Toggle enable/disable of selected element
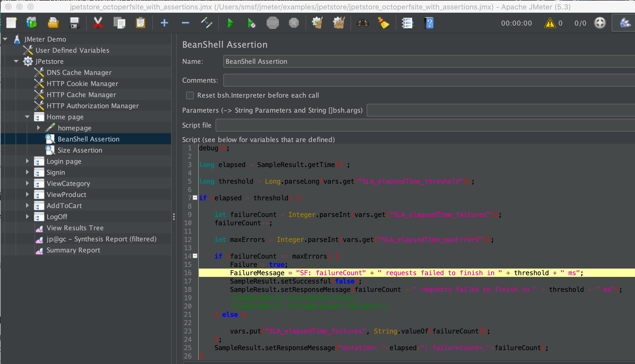Viewport: 635px width, 364px height. [207, 23]
